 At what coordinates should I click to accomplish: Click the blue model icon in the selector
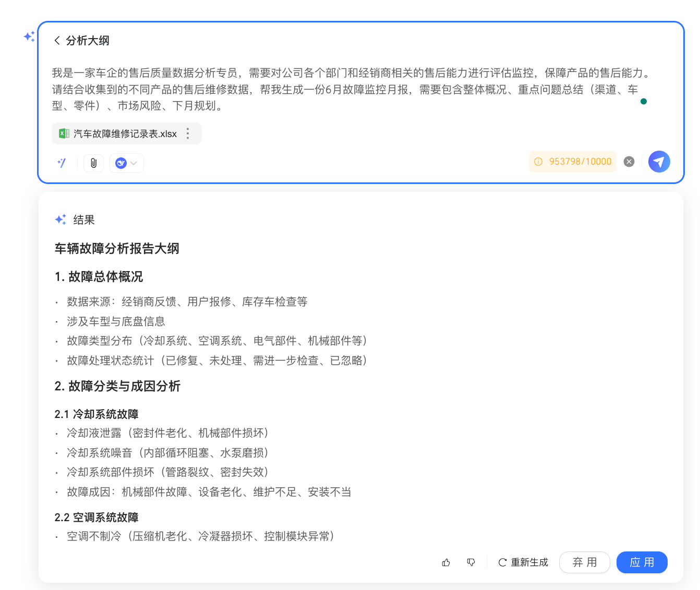[x=120, y=163]
